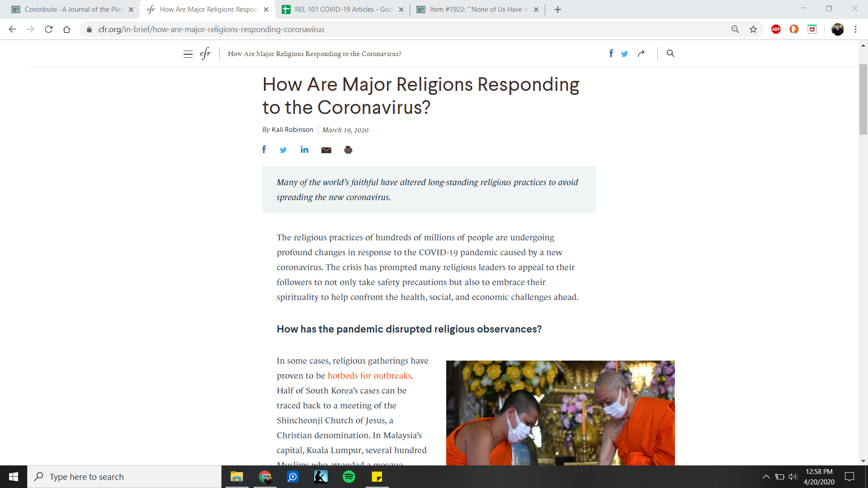Viewport: 868px width, 488px height.
Task: Open the AdBlock Plus extension
Action: (x=776, y=29)
